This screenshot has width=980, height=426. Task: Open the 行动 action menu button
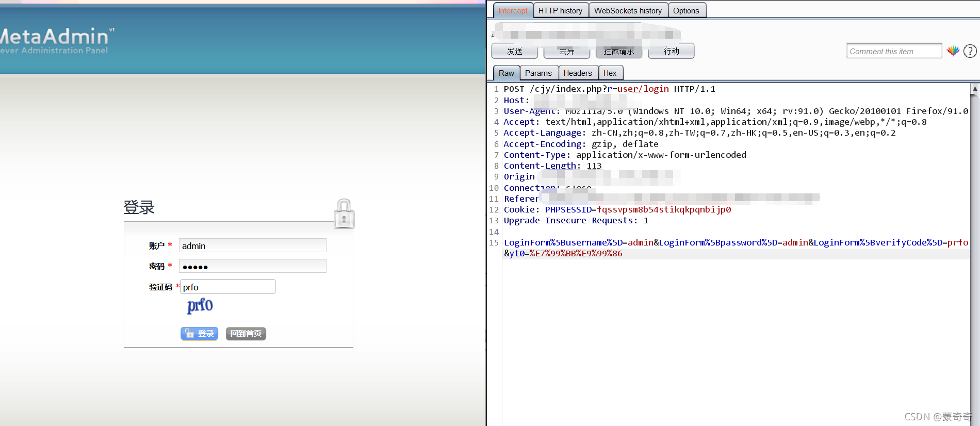click(x=671, y=51)
